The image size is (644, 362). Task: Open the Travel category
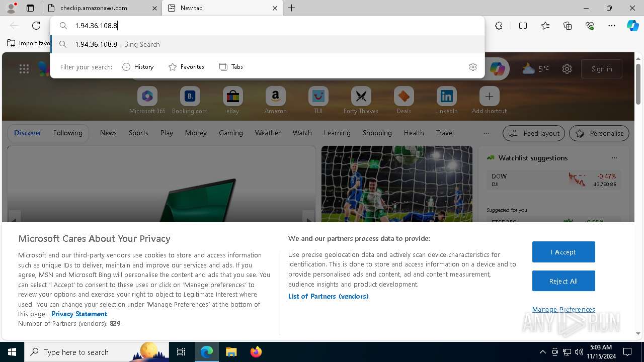pos(445,133)
